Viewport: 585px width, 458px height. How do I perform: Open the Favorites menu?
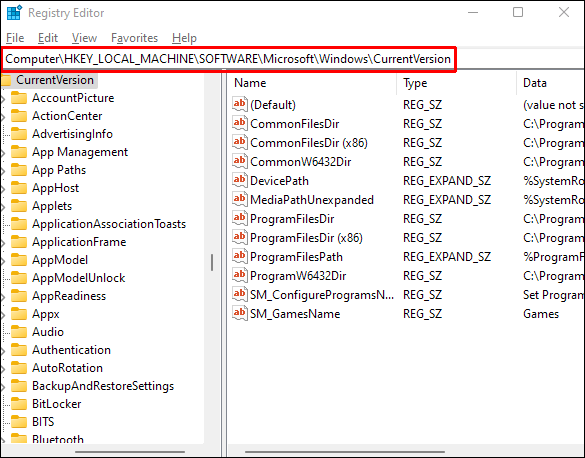134,38
